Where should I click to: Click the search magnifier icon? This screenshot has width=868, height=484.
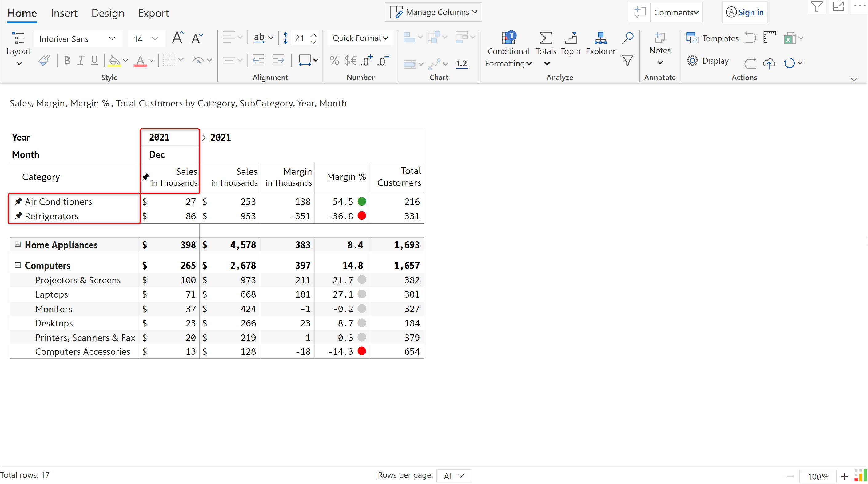point(627,38)
